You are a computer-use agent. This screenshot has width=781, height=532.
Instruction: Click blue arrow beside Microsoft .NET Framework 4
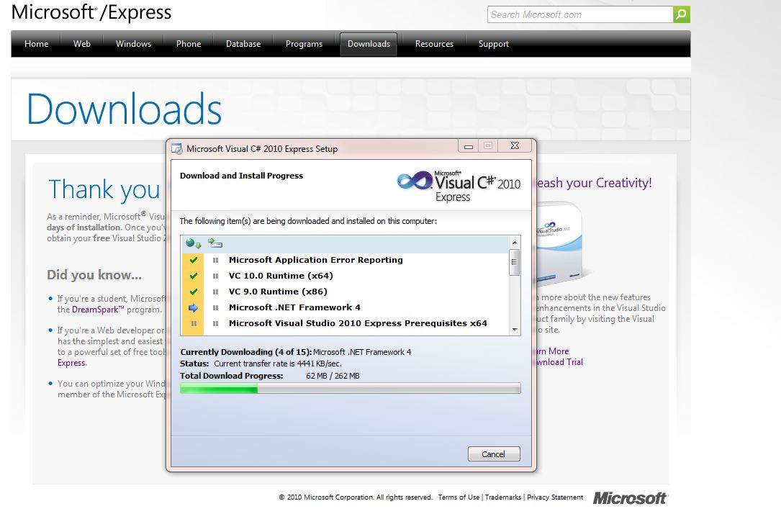coord(193,308)
